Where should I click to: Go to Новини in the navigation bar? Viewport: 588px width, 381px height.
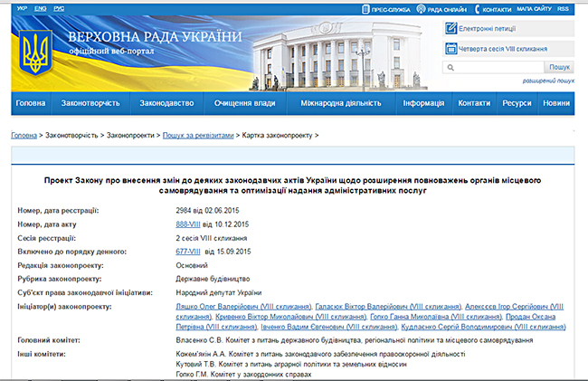click(556, 104)
